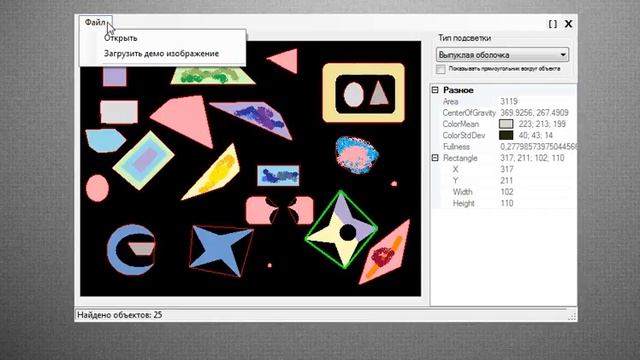The height and width of the screenshot is (360, 640).
Task: Collapse the Rectangle property
Action: 435,158
